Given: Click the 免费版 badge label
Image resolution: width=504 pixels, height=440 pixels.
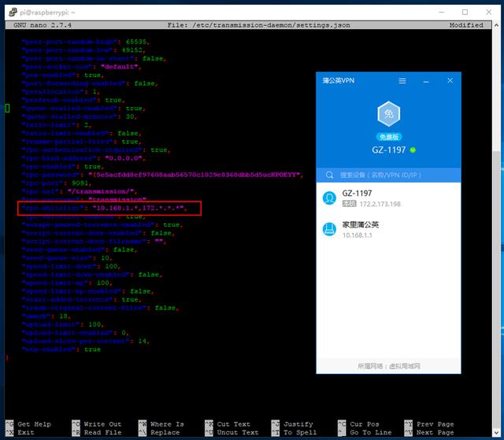Looking at the screenshot, I should pos(387,137).
